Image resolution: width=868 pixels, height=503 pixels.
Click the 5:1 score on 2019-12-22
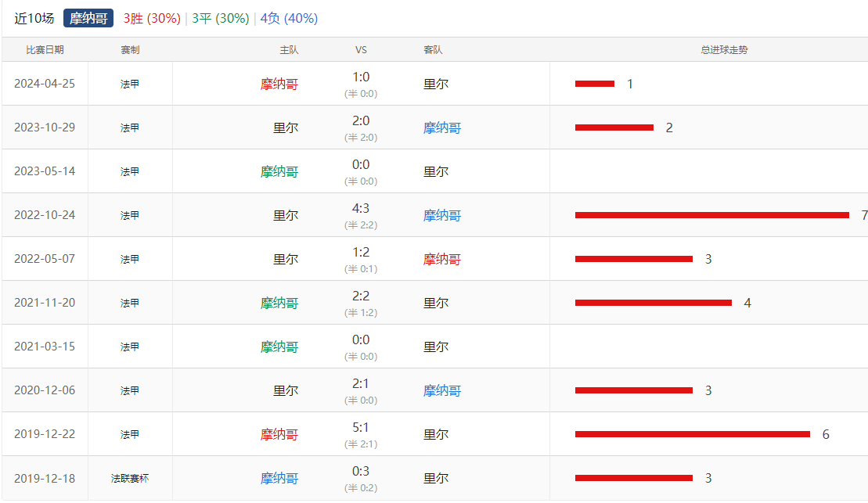pos(361,428)
